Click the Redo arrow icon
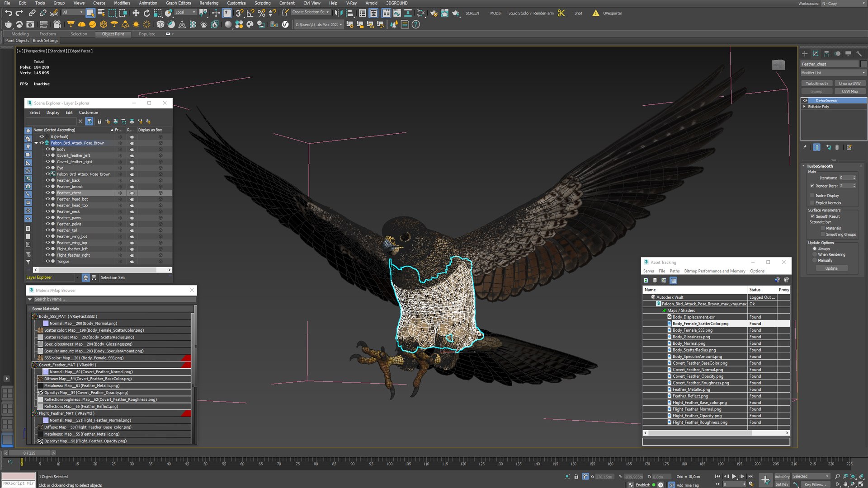The height and width of the screenshot is (488, 868). pyautogui.click(x=19, y=13)
